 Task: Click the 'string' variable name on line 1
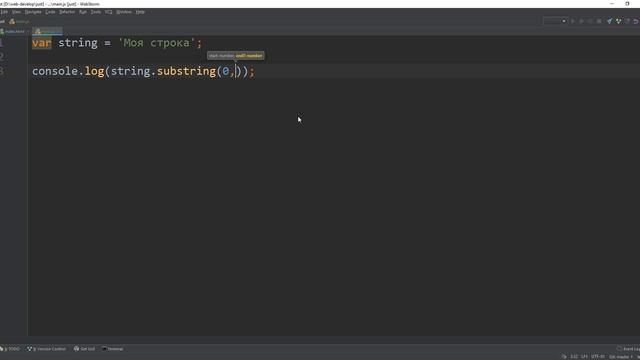coord(78,43)
